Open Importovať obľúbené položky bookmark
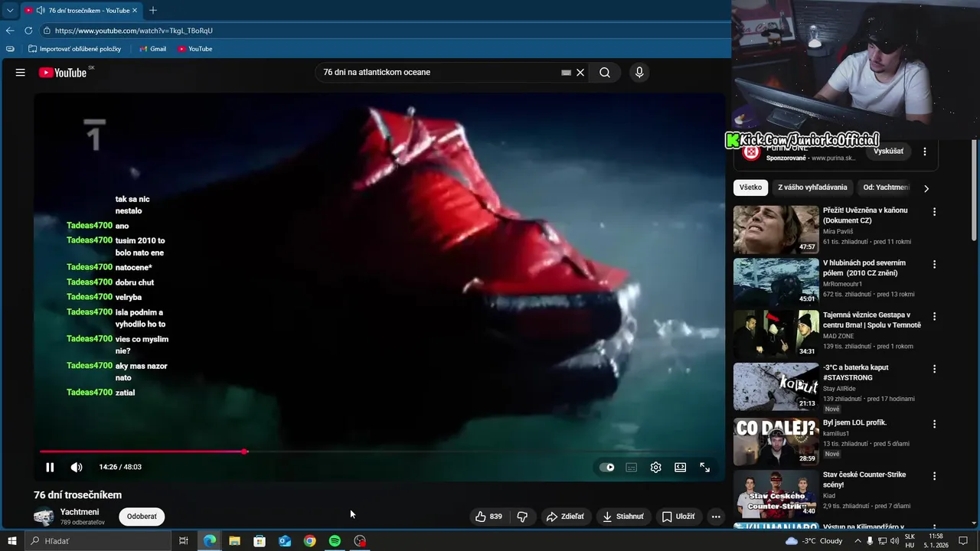 75,49
